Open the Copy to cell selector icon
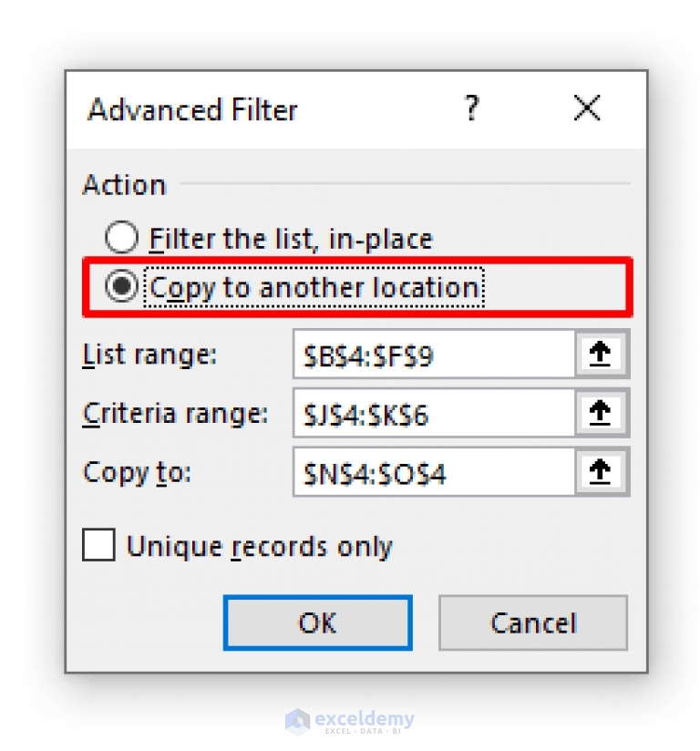Image resolution: width=700 pixels, height=751 pixels. tap(601, 472)
